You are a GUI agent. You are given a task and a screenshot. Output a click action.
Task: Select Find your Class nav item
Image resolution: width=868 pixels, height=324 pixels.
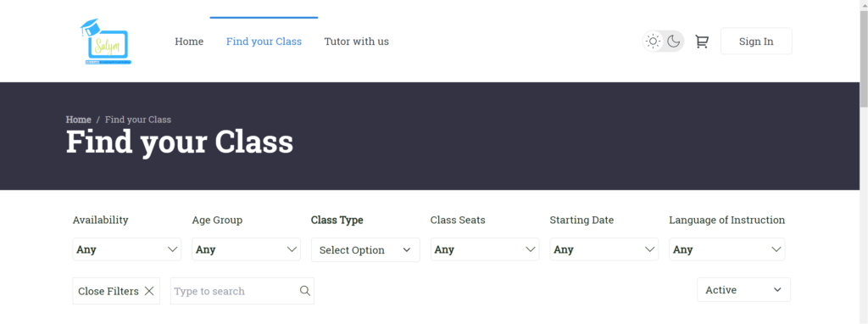click(x=264, y=42)
